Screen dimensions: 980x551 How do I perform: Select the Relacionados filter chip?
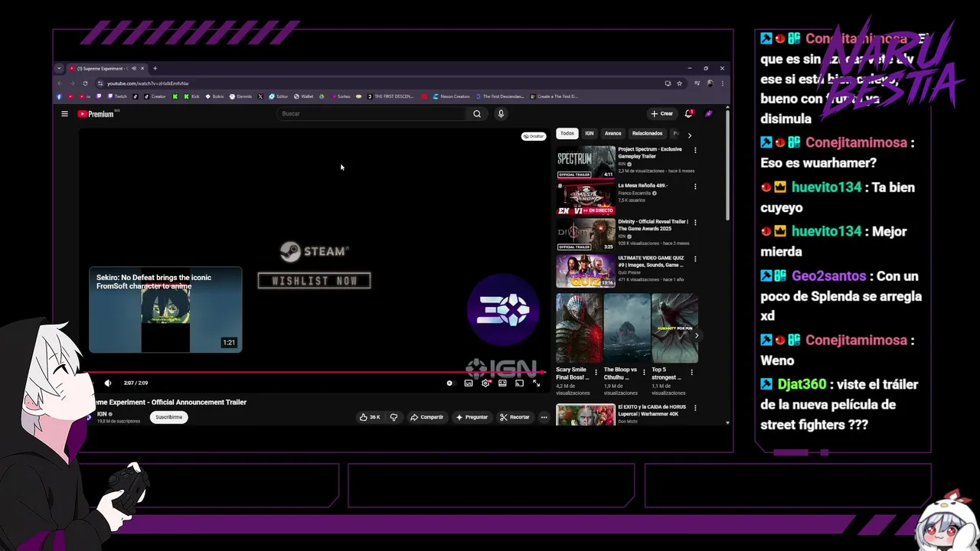(x=647, y=133)
